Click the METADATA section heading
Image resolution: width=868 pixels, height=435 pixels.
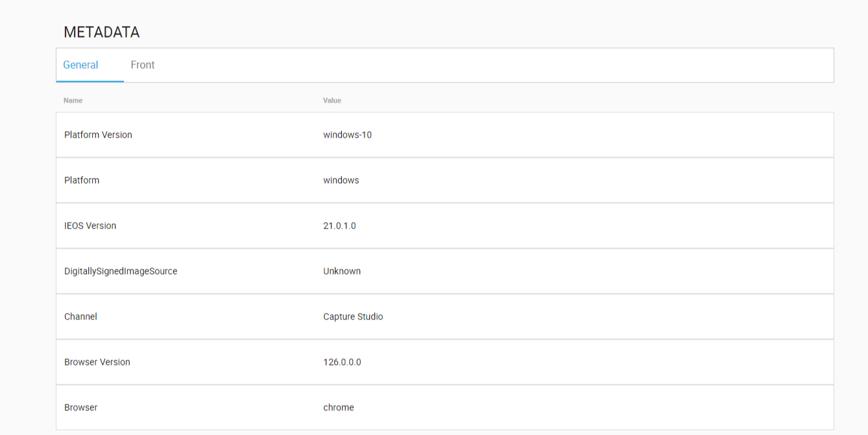coord(101,32)
